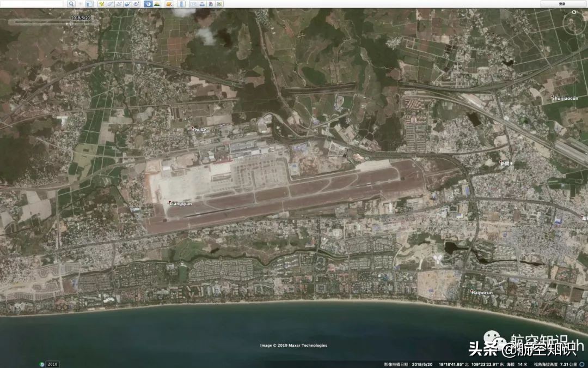Toggle historical imagery clock icon
The height and width of the screenshot is (368, 588).
[149, 4]
